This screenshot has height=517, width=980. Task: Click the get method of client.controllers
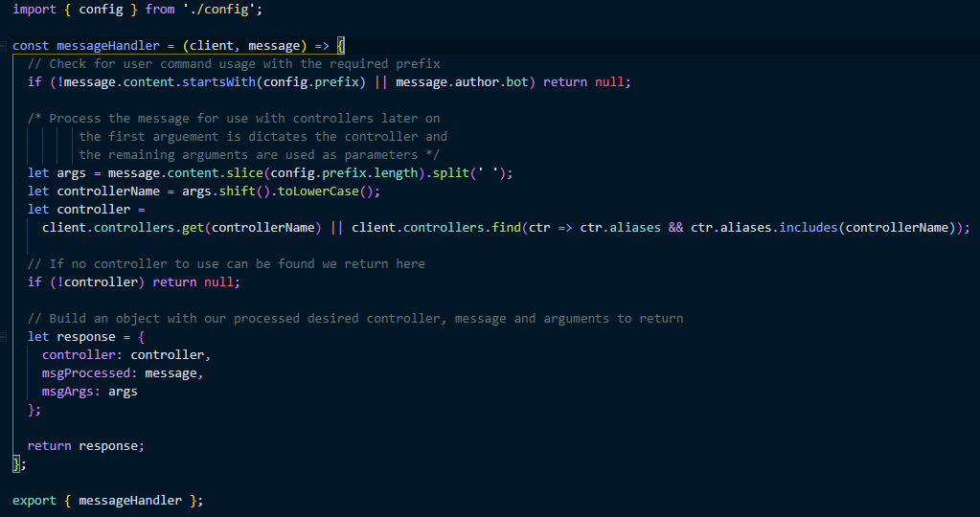(x=193, y=227)
